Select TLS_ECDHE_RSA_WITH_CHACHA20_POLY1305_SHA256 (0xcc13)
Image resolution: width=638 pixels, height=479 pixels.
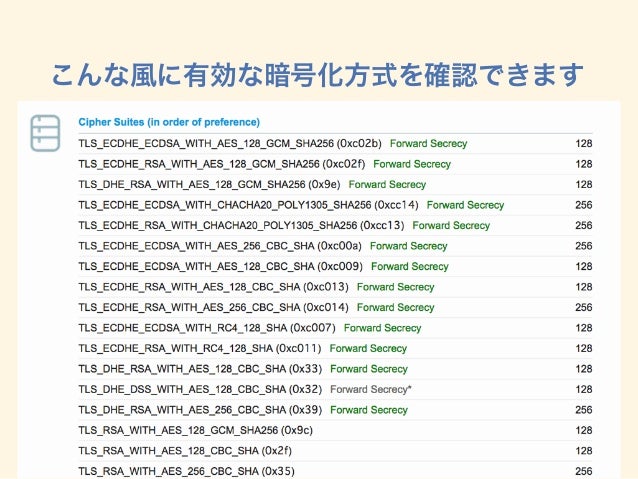tap(241, 225)
